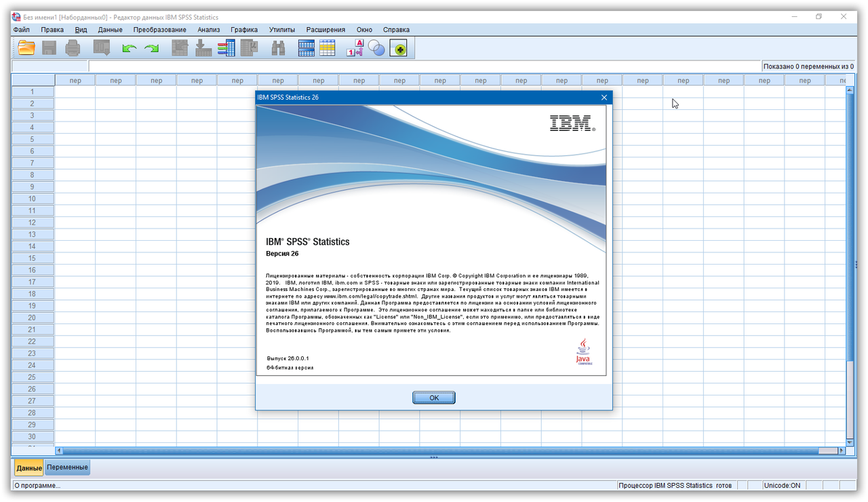Click the Save floppy disk icon

point(50,47)
